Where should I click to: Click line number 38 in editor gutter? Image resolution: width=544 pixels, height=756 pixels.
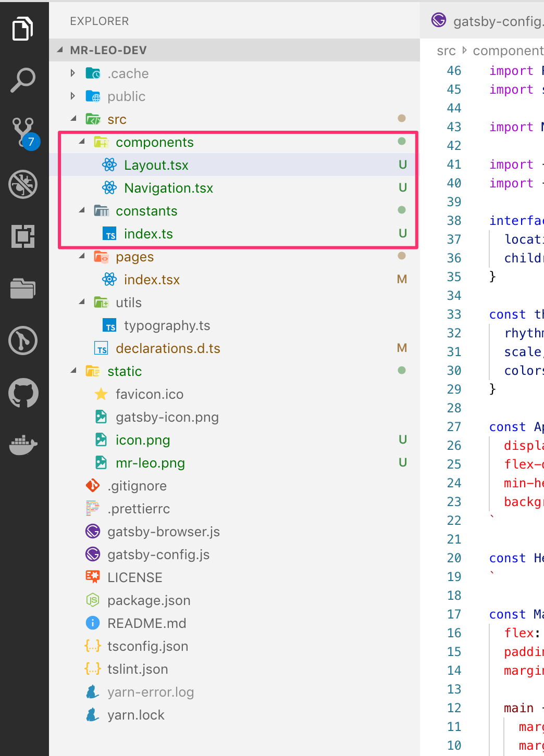tap(454, 221)
